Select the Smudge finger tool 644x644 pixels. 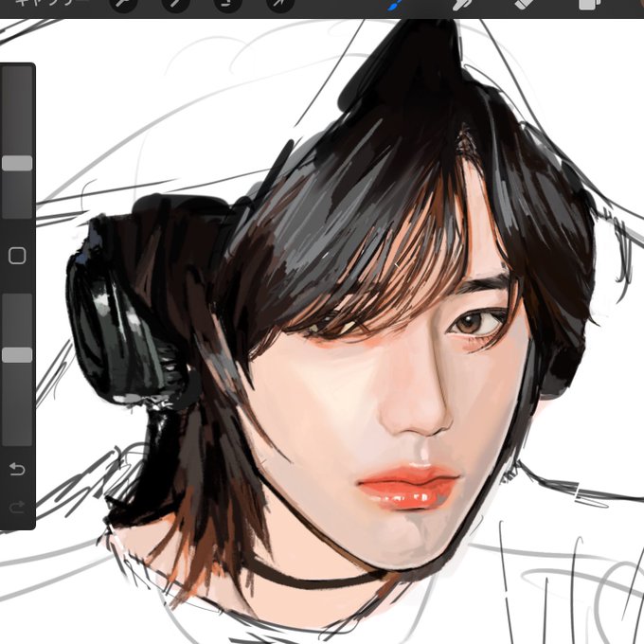[460, 5]
